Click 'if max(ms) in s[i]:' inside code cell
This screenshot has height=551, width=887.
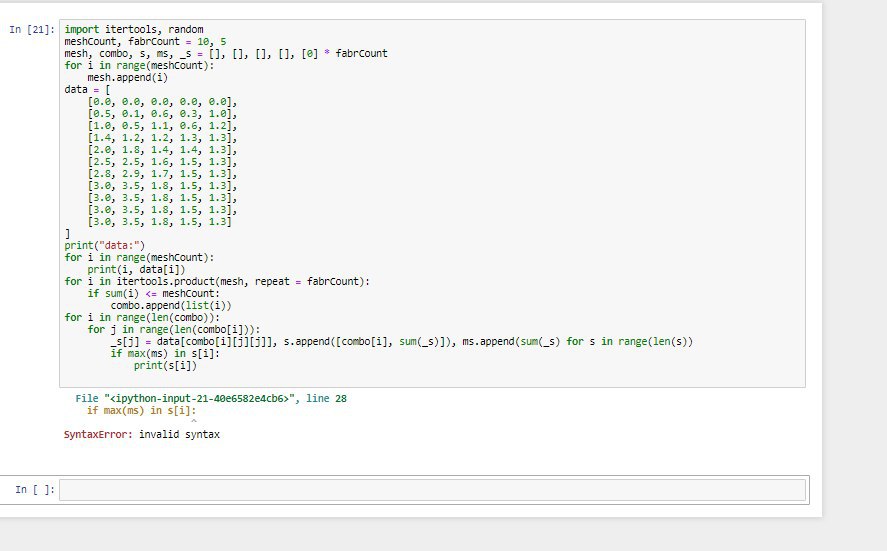pyautogui.click(x=165, y=354)
